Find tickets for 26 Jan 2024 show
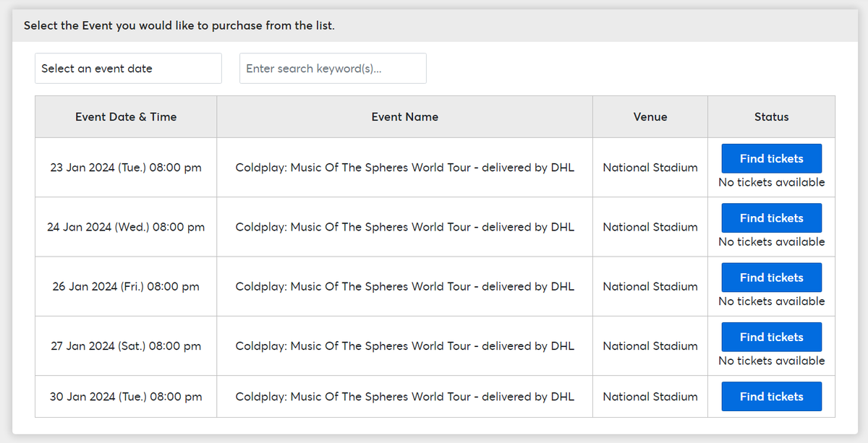Viewport: 868px width, 443px height. 771,278
